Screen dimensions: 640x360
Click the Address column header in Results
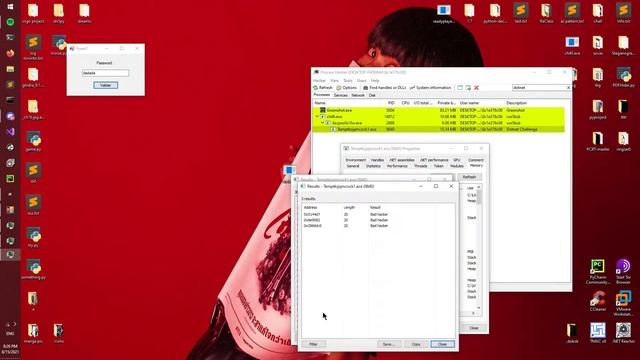pyautogui.click(x=322, y=207)
